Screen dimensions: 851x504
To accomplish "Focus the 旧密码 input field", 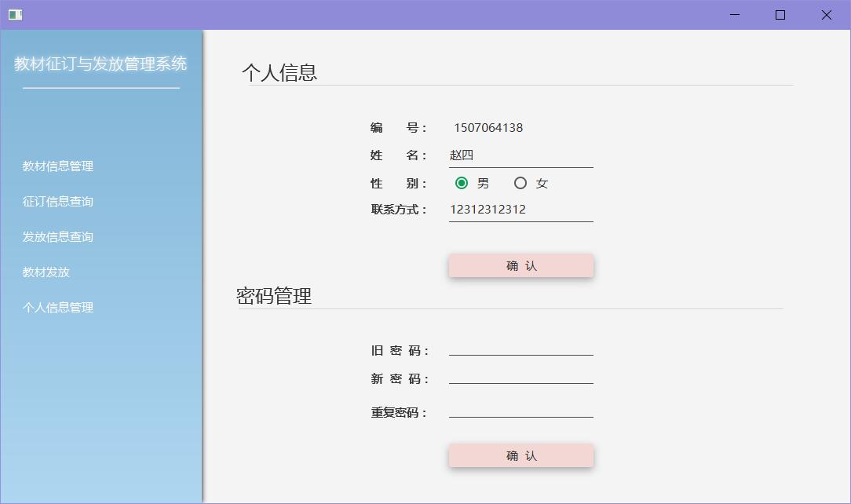I will (521, 347).
